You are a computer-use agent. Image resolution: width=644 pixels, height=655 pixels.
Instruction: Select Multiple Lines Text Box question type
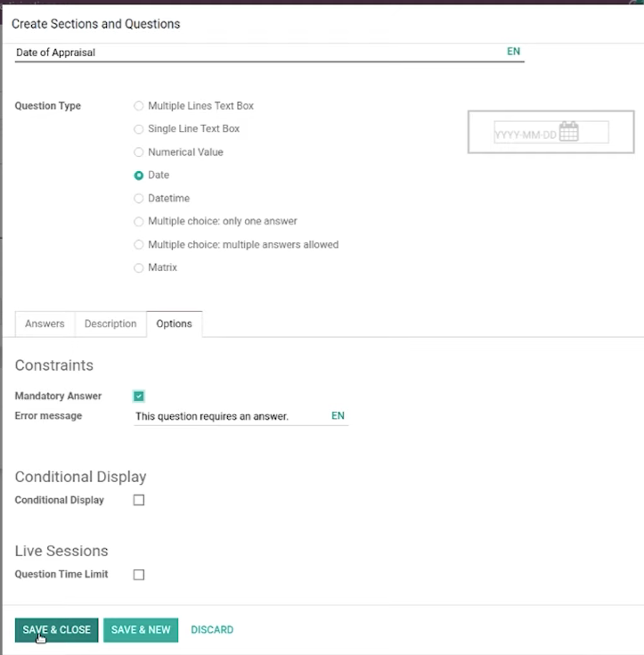click(x=139, y=106)
